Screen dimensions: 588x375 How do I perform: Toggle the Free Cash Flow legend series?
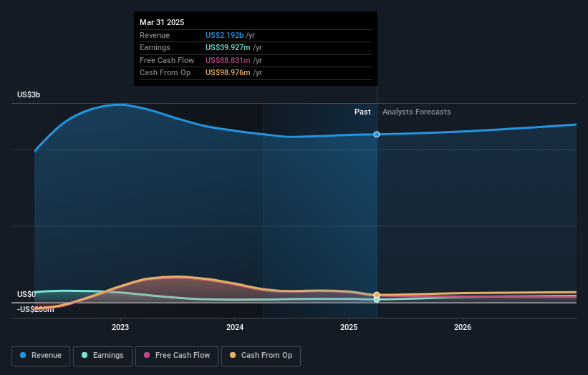(177, 356)
